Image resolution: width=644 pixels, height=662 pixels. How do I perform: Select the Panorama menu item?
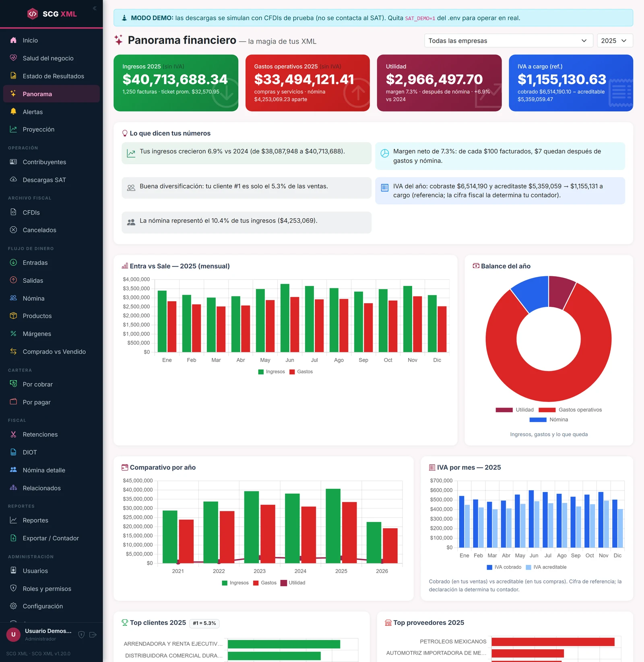click(x=52, y=94)
